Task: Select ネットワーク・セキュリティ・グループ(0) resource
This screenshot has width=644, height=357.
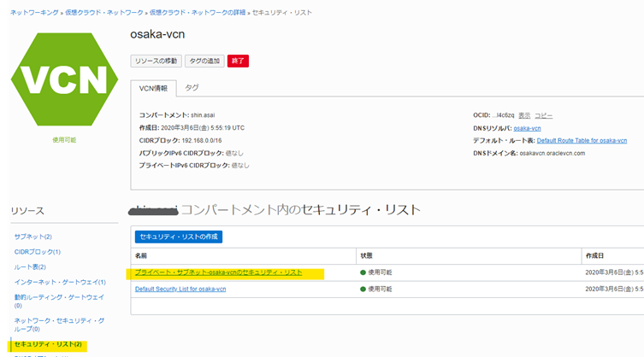Action: point(59,325)
